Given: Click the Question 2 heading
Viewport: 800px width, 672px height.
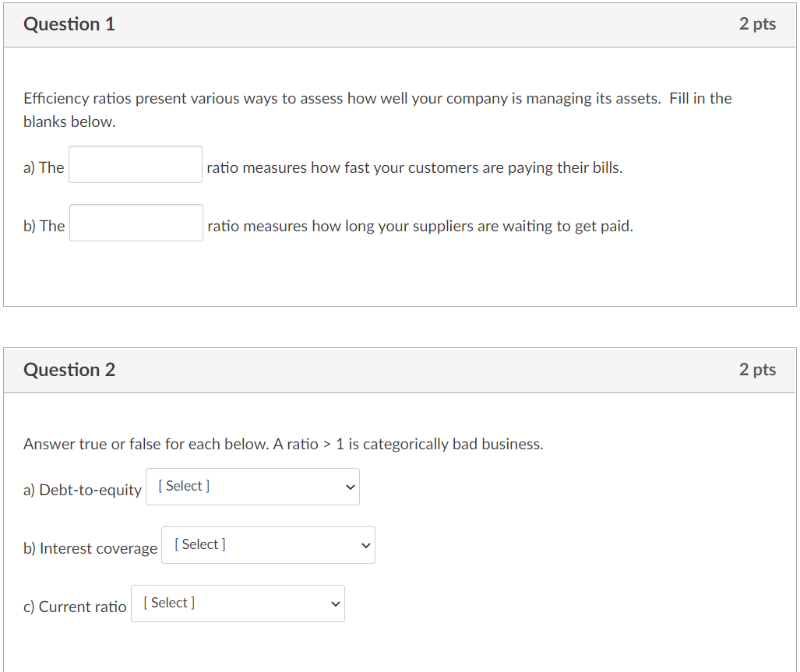Looking at the screenshot, I should click(69, 370).
